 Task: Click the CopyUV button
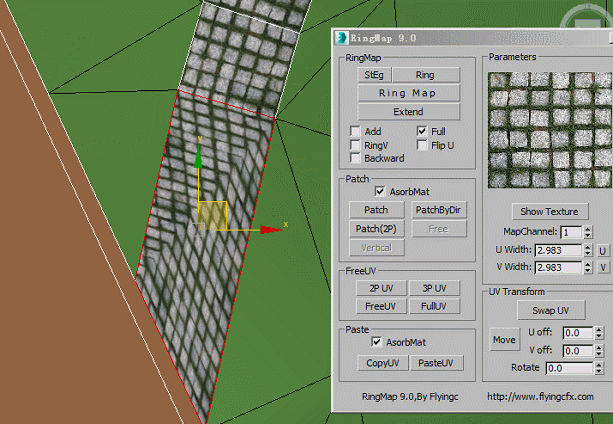coord(383,363)
